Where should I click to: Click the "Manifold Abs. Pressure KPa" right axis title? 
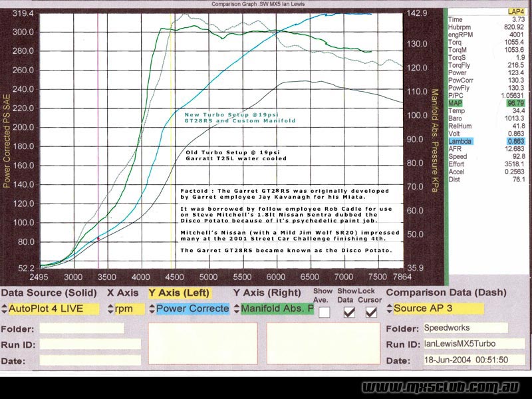pyautogui.click(x=435, y=140)
